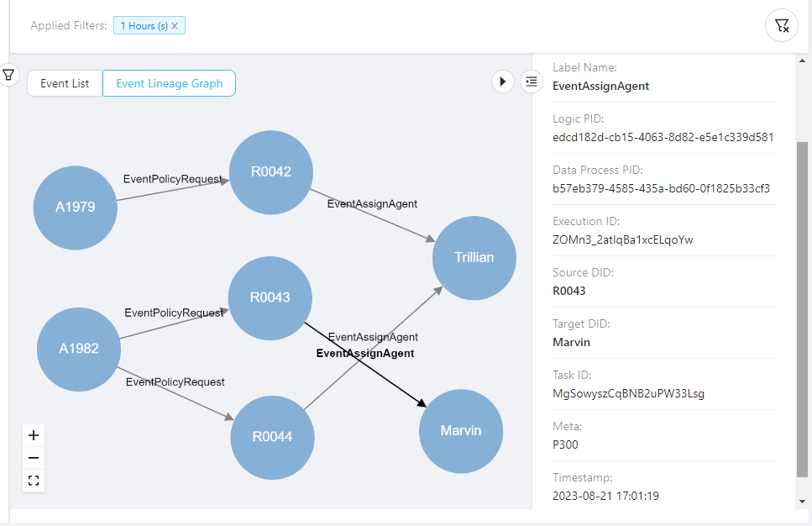Select the Event Lineage Graph tab
812x526 pixels.
coord(169,83)
